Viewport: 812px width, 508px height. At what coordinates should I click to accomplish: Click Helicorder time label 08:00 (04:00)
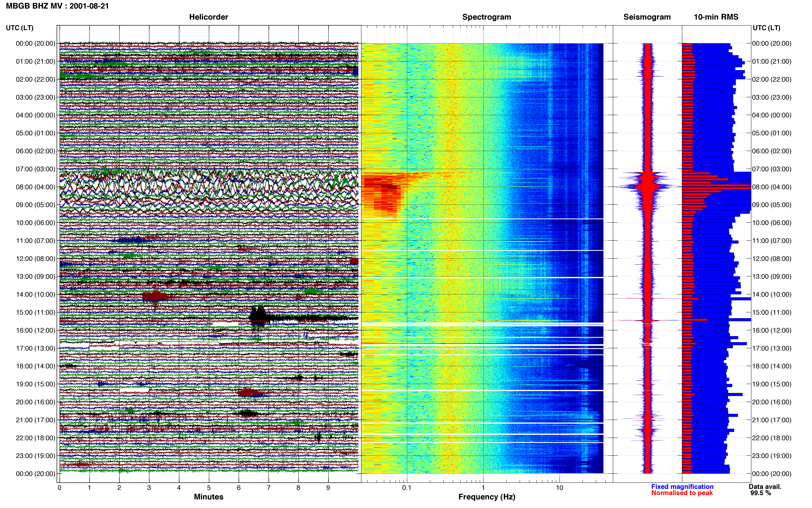(35, 187)
